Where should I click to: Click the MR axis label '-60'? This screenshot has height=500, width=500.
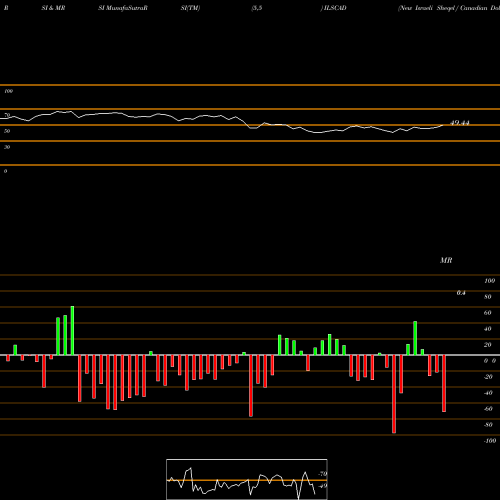coord(488,409)
